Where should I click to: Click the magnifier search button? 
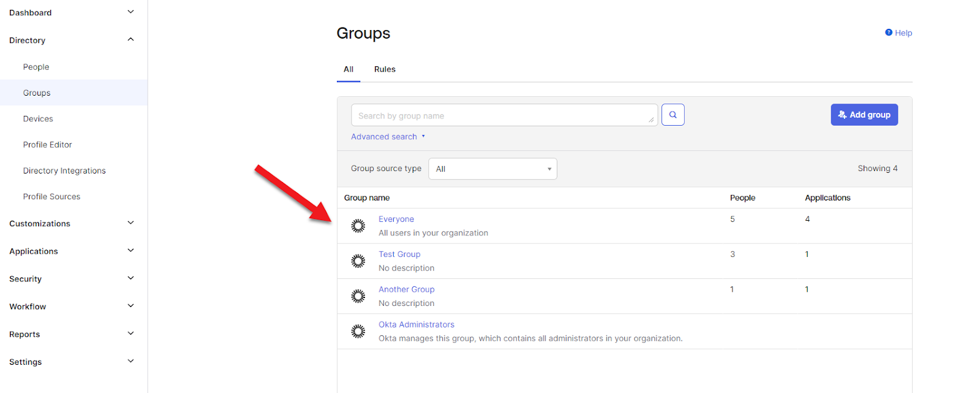[673, 115]
